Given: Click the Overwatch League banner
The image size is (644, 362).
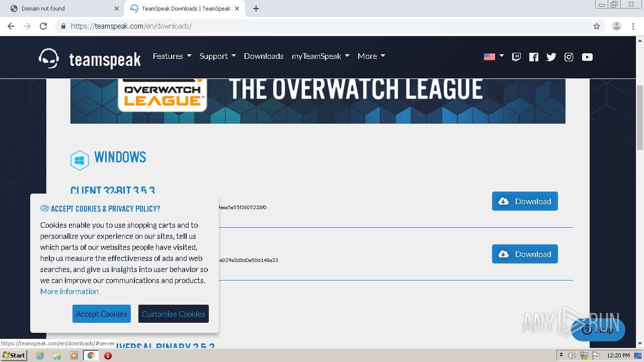Looking at the screenshot, I should [x=318, y=101].
